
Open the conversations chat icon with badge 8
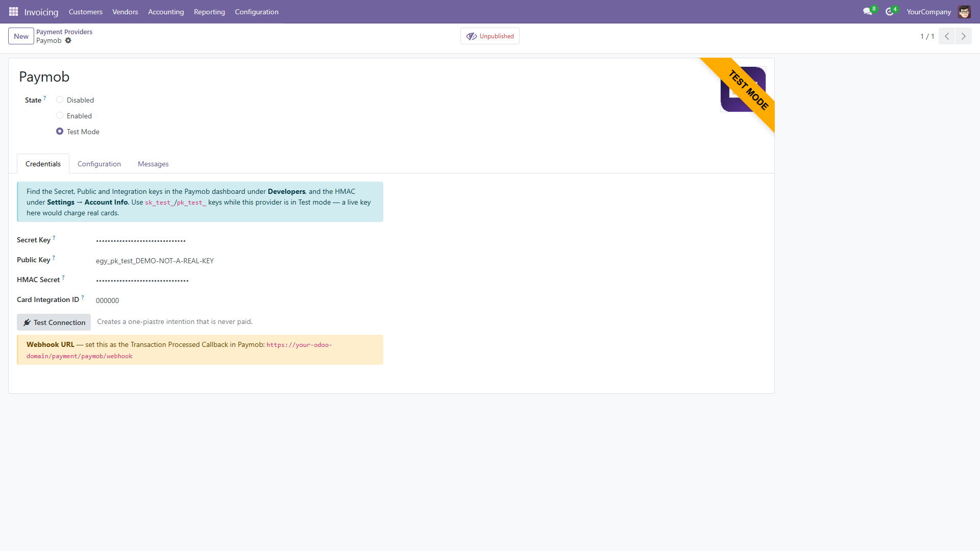click(x=869, y=11)
